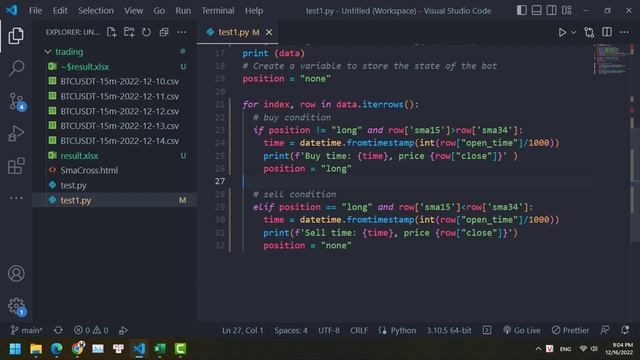The width and height of the screenshot is (640, 360).
Task: Open the Help menu
Action: [x=254, y=11]
